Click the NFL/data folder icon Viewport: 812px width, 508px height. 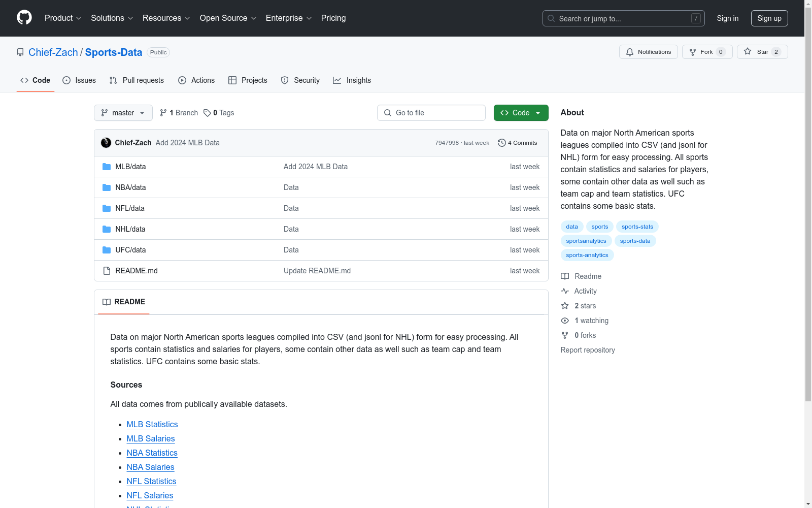(x=107, y=208)
